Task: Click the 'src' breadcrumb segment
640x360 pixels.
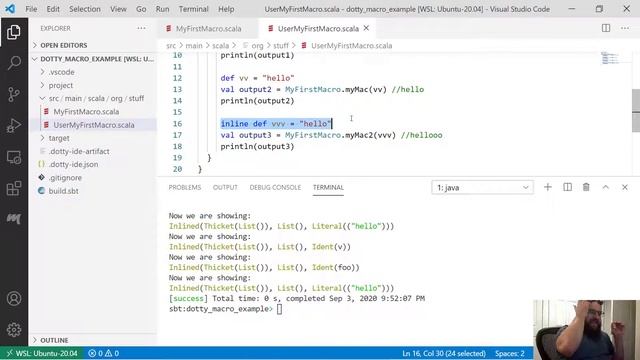Action: [171, 46]
